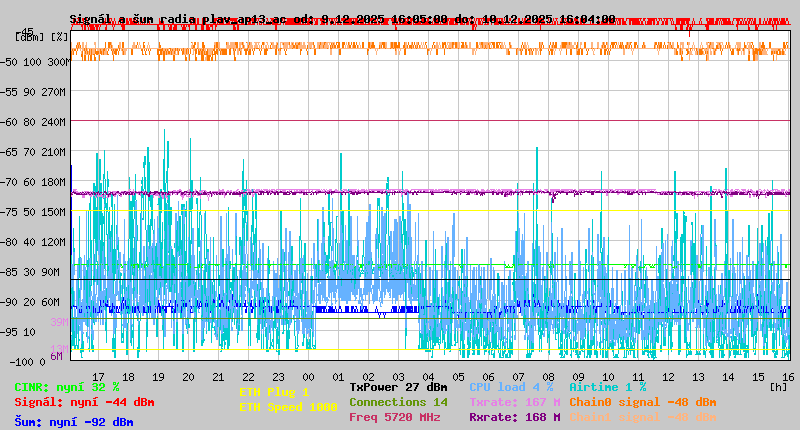Select the red Signál legend label
Image resolution: width=800 pixels, height=430 pixels.
tap(84, 402)
